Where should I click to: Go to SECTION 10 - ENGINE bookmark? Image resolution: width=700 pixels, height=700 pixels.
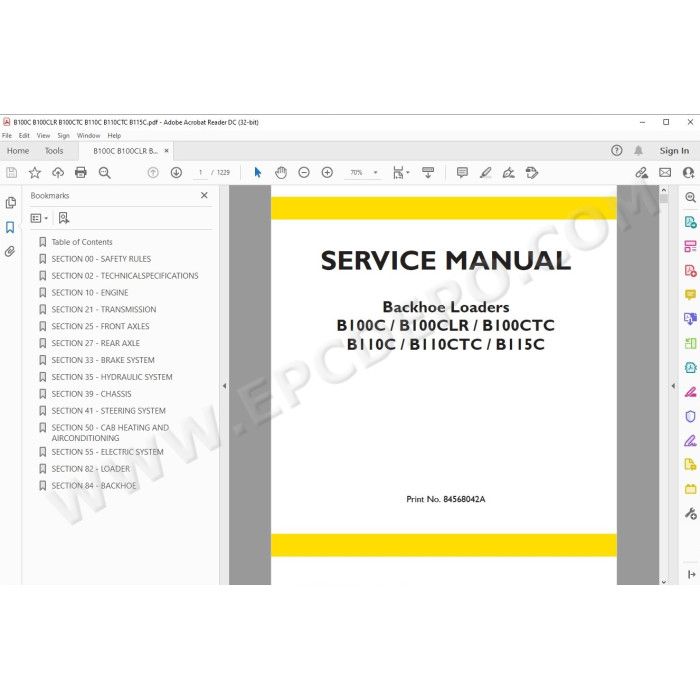pos(90,293)
